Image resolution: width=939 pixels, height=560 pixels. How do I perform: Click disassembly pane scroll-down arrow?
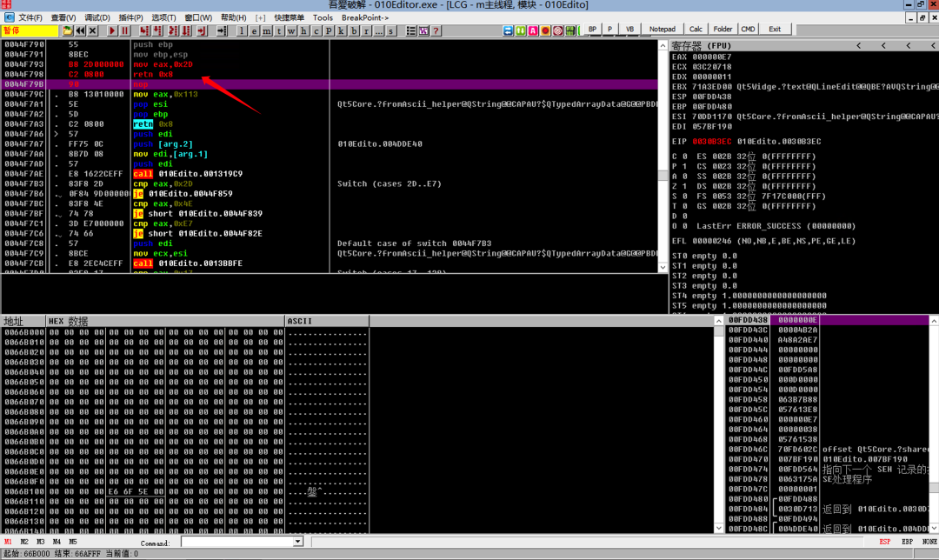[663, 268]
